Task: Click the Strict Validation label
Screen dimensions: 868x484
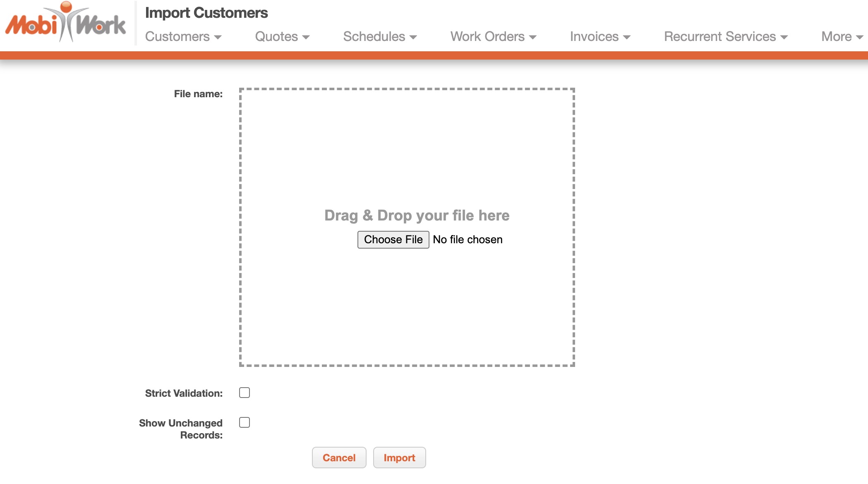Action: click(184, 393)
